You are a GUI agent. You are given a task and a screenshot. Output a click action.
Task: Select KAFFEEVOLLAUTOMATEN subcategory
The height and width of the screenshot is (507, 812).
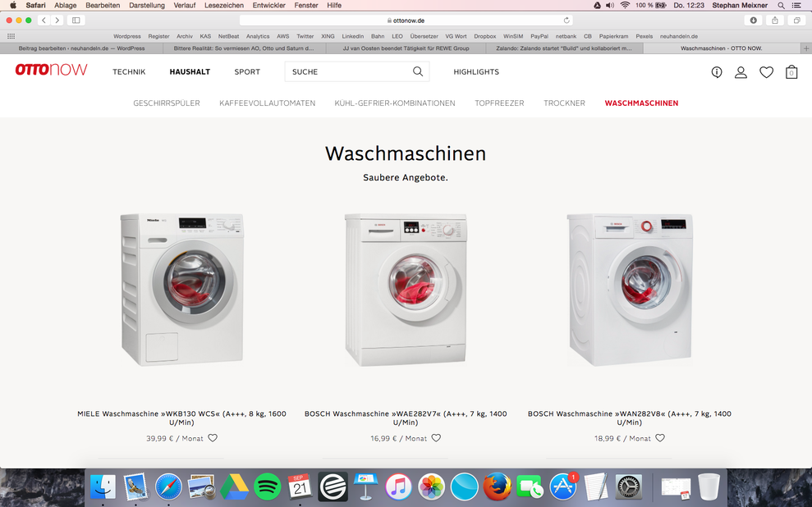(x=267, y=103)
